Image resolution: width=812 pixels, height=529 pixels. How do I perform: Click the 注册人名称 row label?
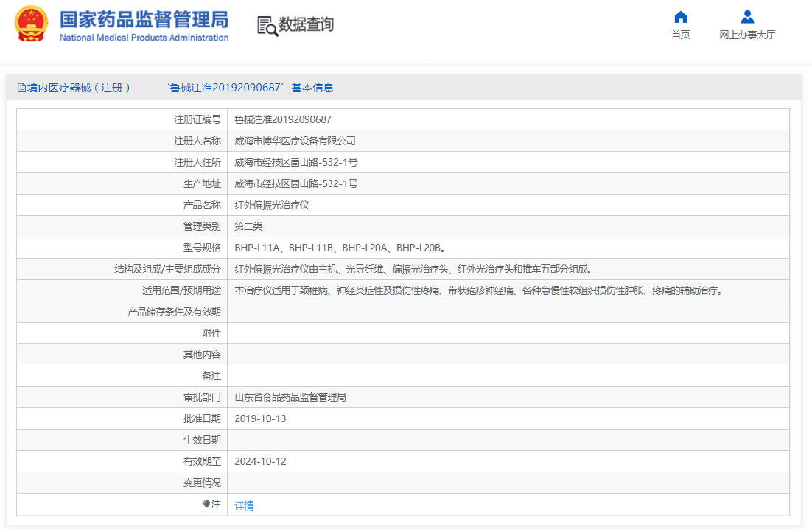[197, 141]
